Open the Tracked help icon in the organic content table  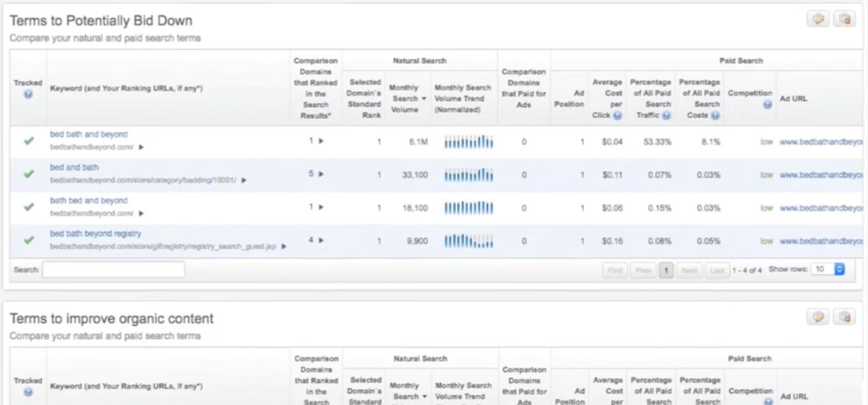click(x=28, y=392)
